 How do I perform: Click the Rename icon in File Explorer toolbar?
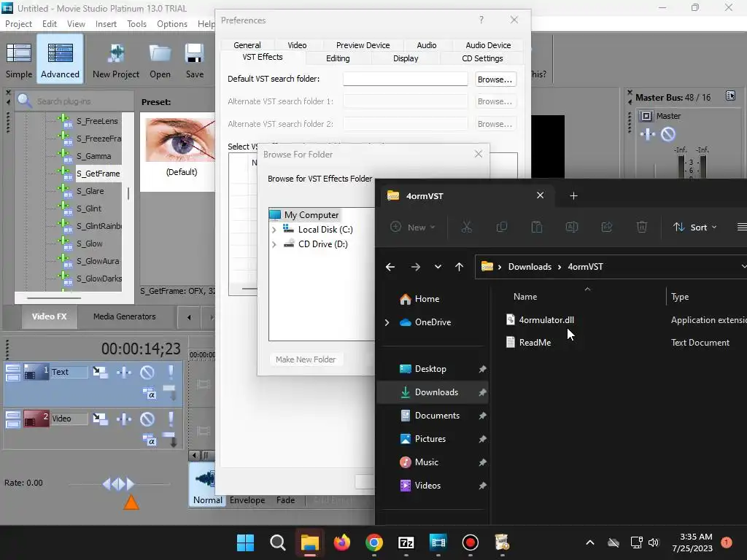572,227
